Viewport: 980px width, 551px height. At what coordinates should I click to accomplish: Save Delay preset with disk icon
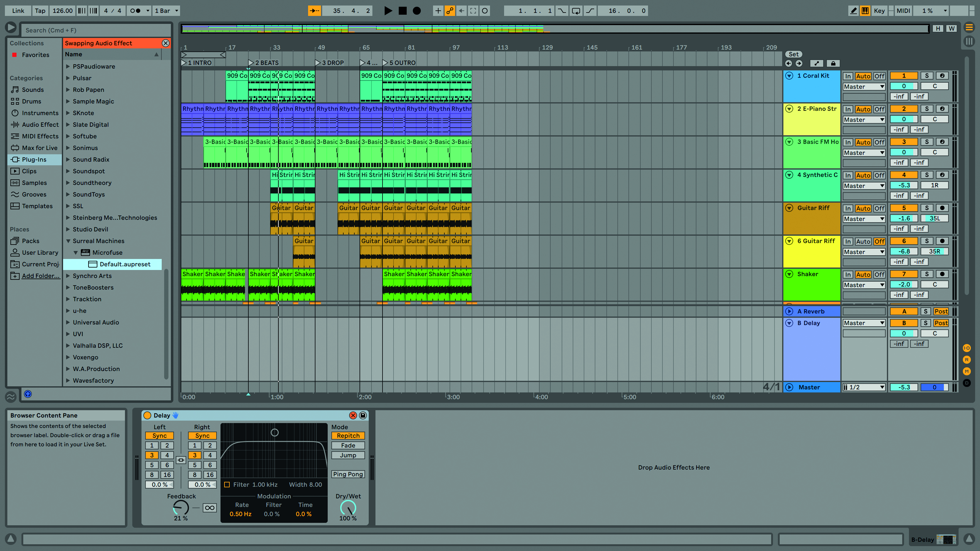click(363, 415)
